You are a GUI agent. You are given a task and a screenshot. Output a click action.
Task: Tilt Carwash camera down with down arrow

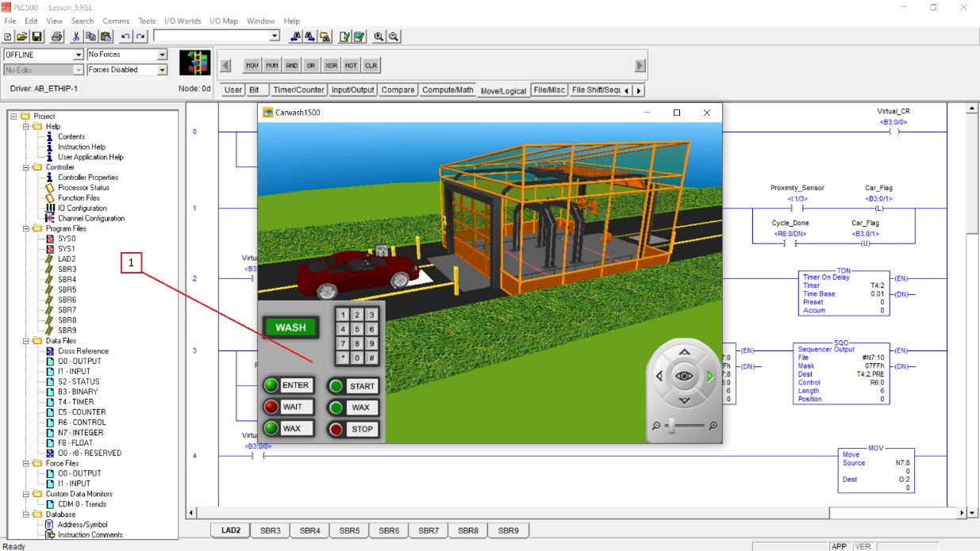point(685,401)
